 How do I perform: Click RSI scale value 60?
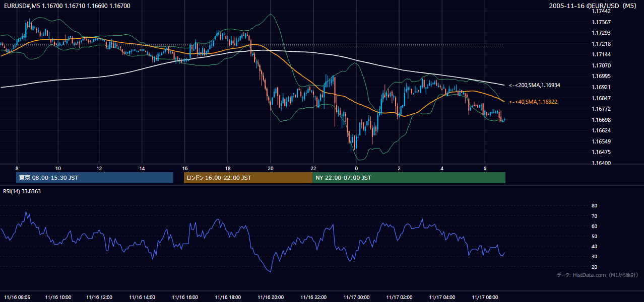tap(594, 226)
